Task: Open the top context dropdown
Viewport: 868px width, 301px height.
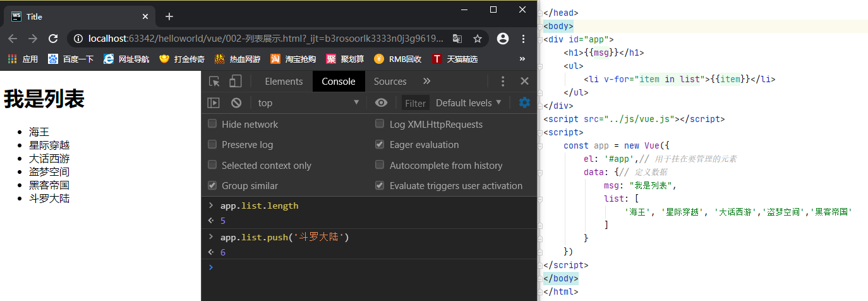Action: point(308,102)
